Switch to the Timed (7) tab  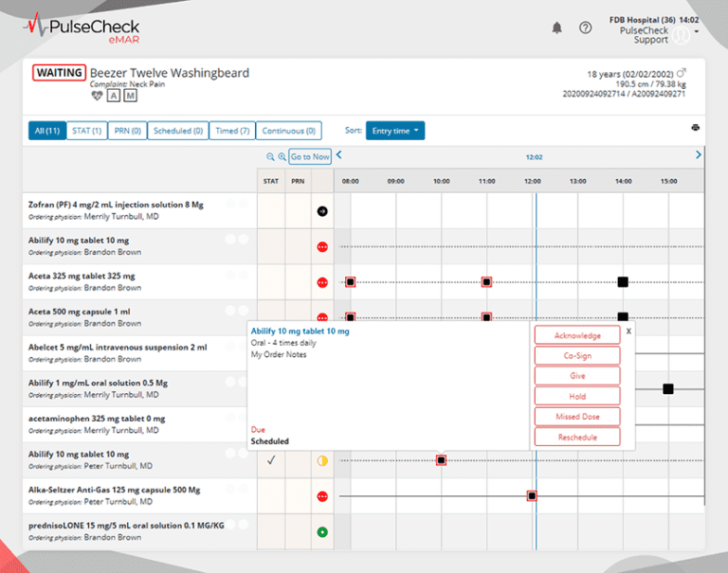pos(232,131)
